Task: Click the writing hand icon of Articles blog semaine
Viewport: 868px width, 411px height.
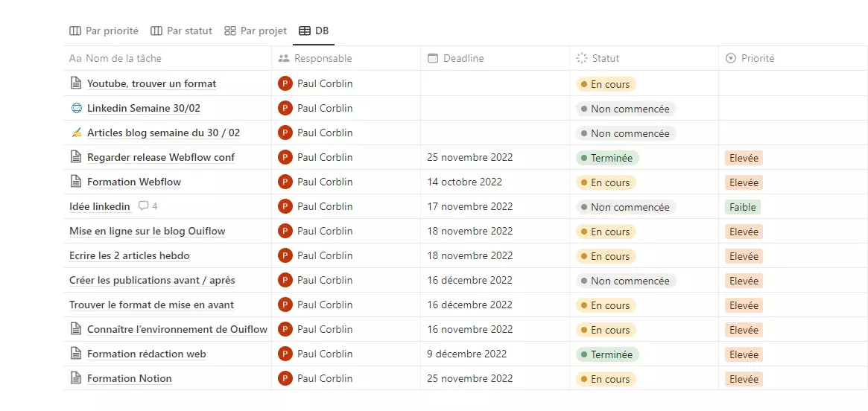Action: pos(77,133)
